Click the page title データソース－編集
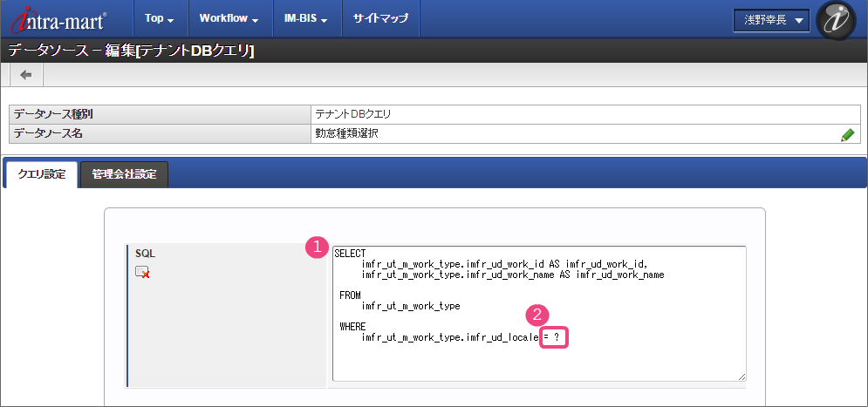 [131, 51]
